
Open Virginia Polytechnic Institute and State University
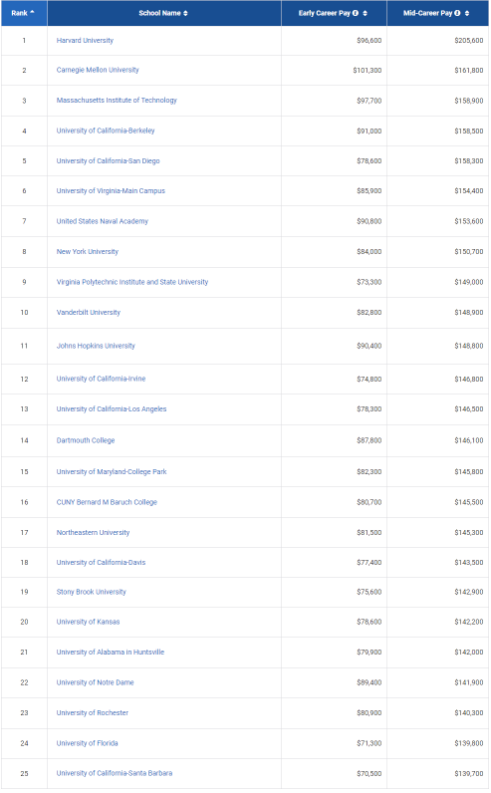(132, 282)
